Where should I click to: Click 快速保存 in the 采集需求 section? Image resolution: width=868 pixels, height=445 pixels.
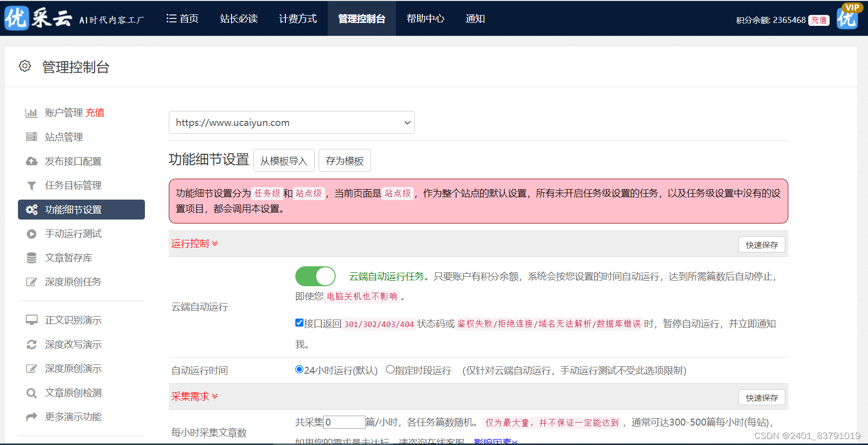762,398
